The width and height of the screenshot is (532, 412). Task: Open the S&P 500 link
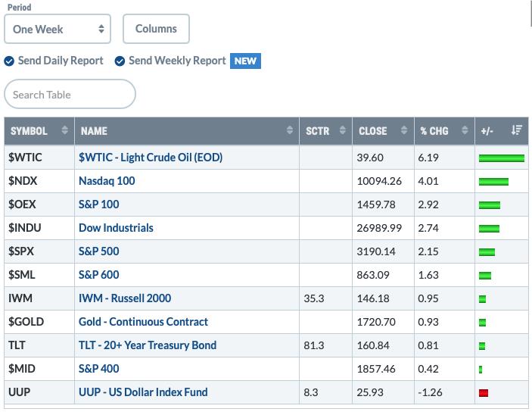pos(98,251)
